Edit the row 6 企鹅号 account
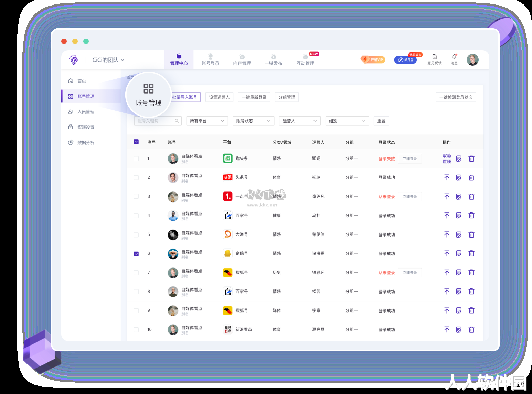 click(x=459, y=253)
